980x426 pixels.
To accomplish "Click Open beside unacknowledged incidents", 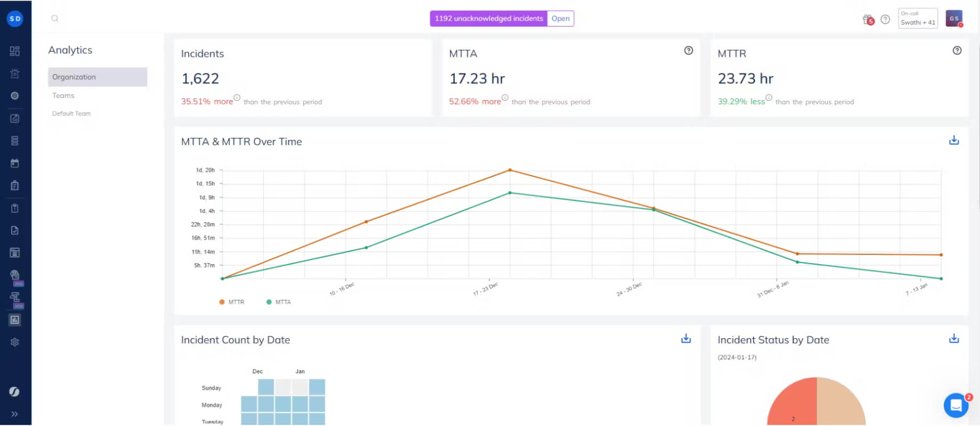I will point(560,19).
